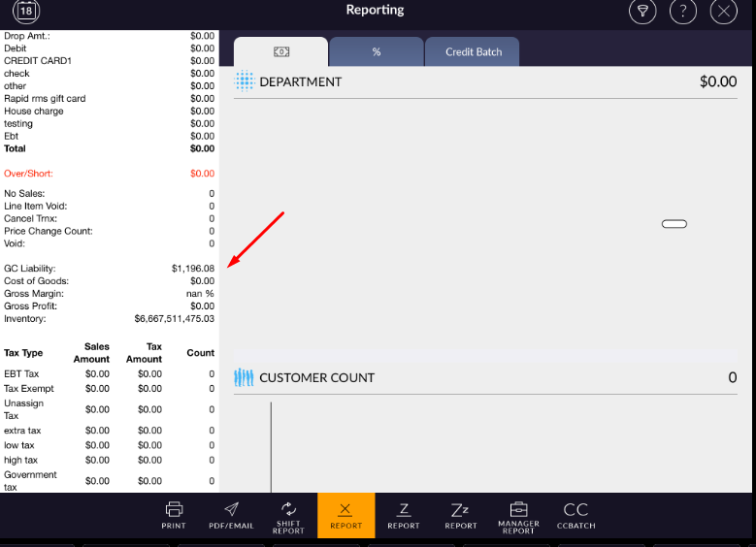The image size is (756, 547).
Task: Open the ZZ Report
Action: (x=461, y=515)
